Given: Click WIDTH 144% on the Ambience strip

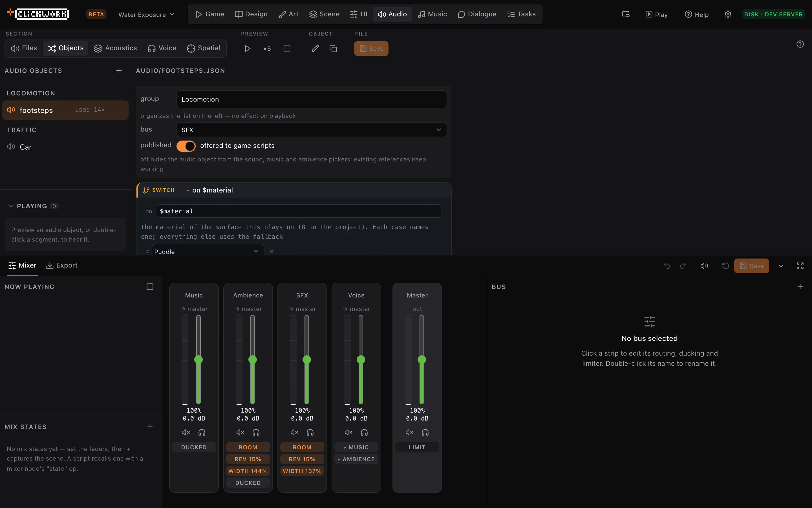Looking at the screenshot, I should point(248,471).
